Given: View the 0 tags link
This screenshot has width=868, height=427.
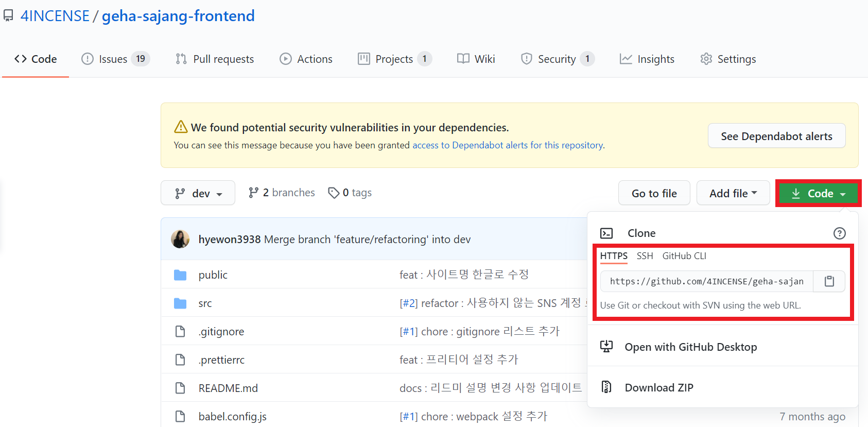Looking at the screenshot, I should click(x=350, y=193).
